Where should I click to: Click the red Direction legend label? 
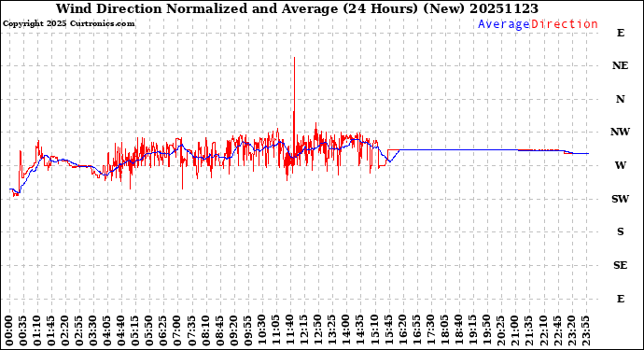point(565,24)
